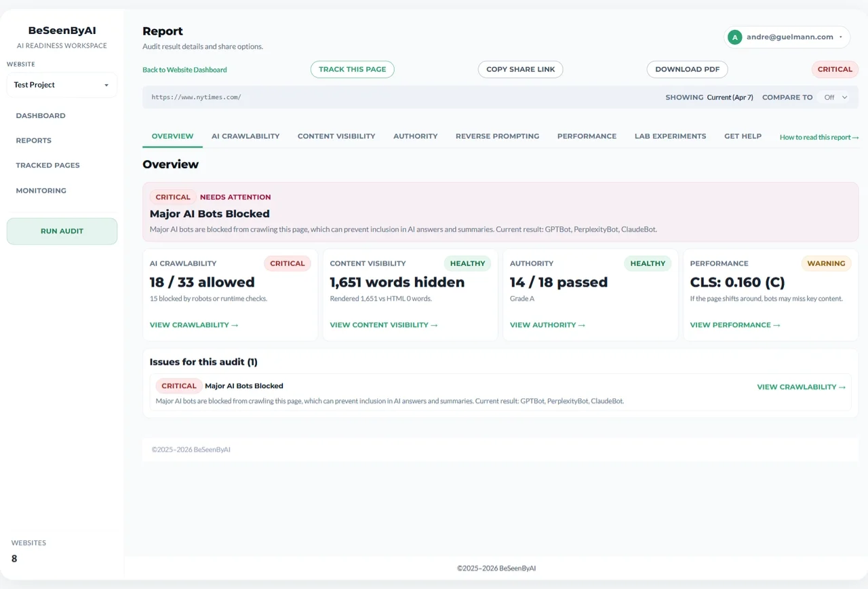Image resolution: width=868 pixels, height=589 pixels.
Task: Click the BeSeenByAI logo title
Action: (x=62, y=31)
